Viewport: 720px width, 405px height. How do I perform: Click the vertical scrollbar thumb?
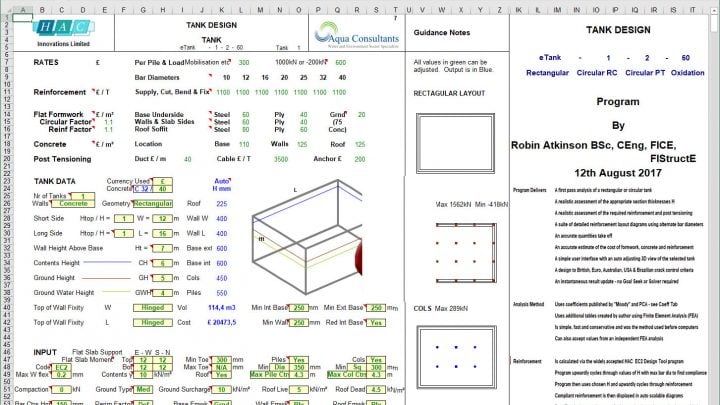(x=714, y=23)
